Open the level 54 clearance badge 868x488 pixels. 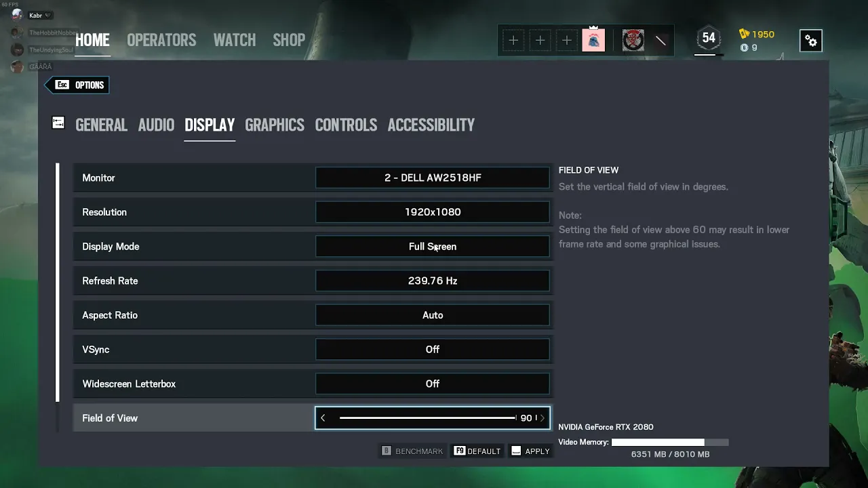[x=708, y=39]
